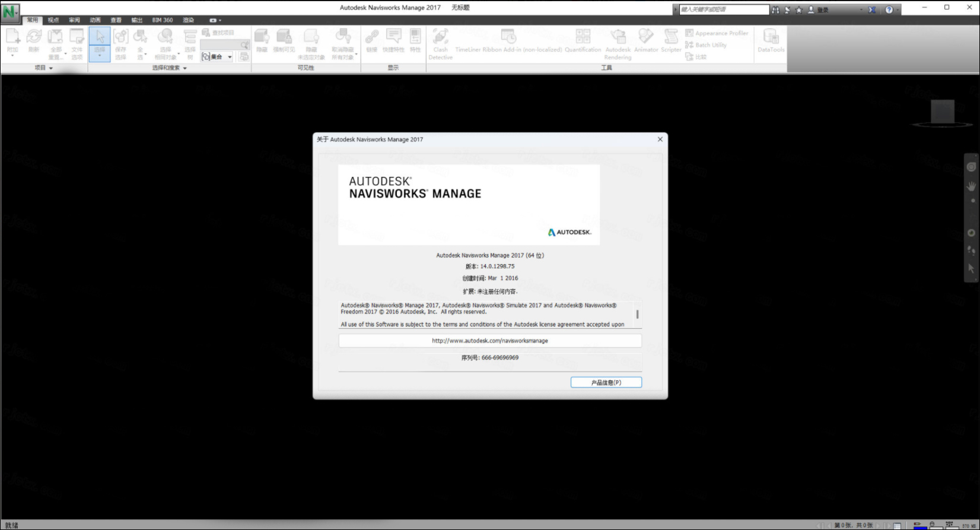Open Clash Detective tool

441,44
